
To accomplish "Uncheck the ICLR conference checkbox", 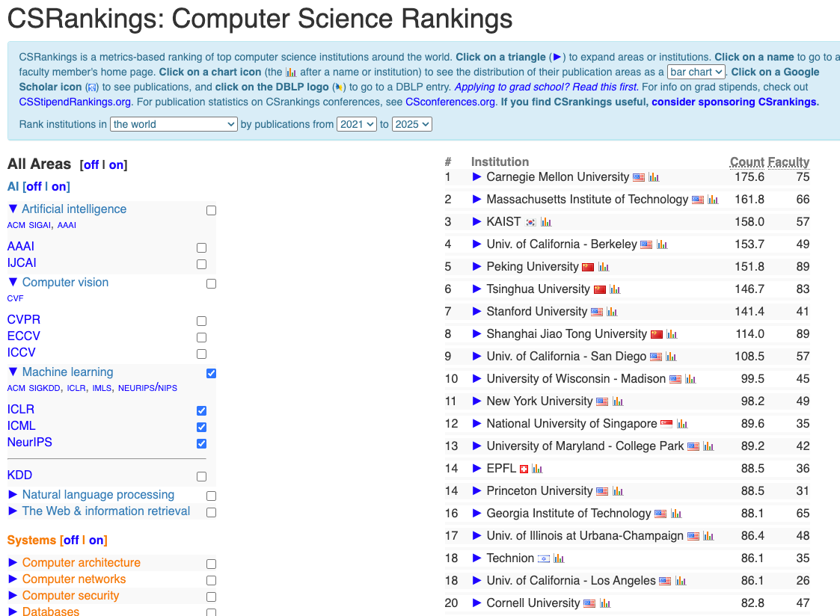I will coord(201,410).
